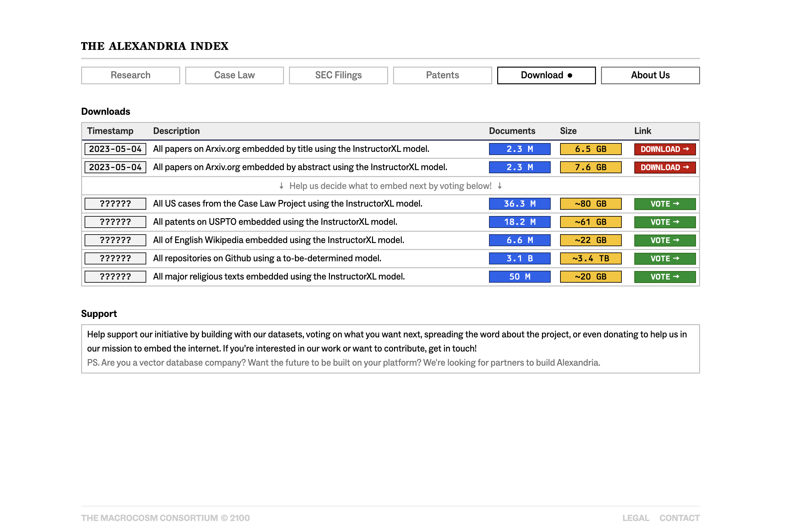Image resolution: width=790 pixels, height=532 pixels.
Task: Download Arxiv title embeddings dataset
Action: pyautogui.click(x=665, y=149)
